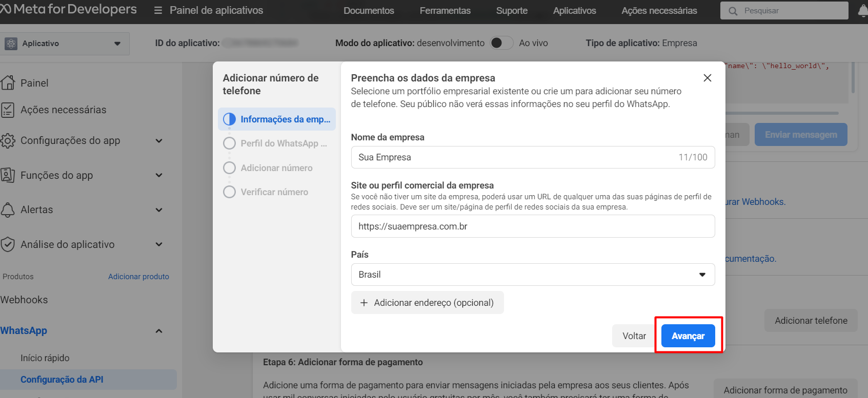Click the Pesquisar search box
Viewport: 868px width, 398px height.
click(784, 11)
